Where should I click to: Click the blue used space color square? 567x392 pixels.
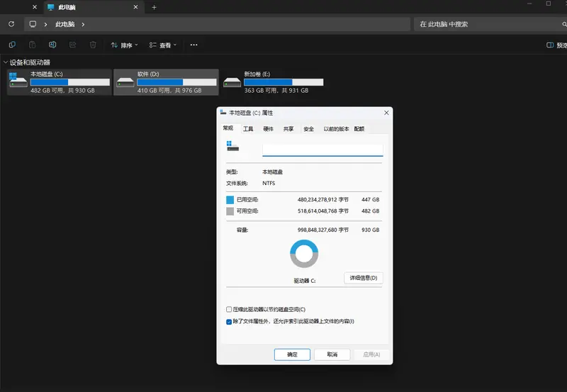[x=230, y=200]
